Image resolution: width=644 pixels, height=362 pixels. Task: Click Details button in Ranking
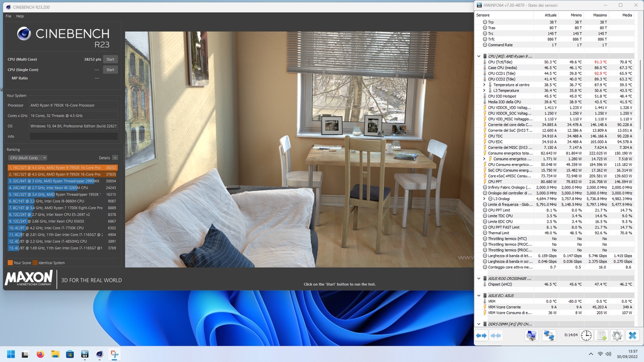104,158
